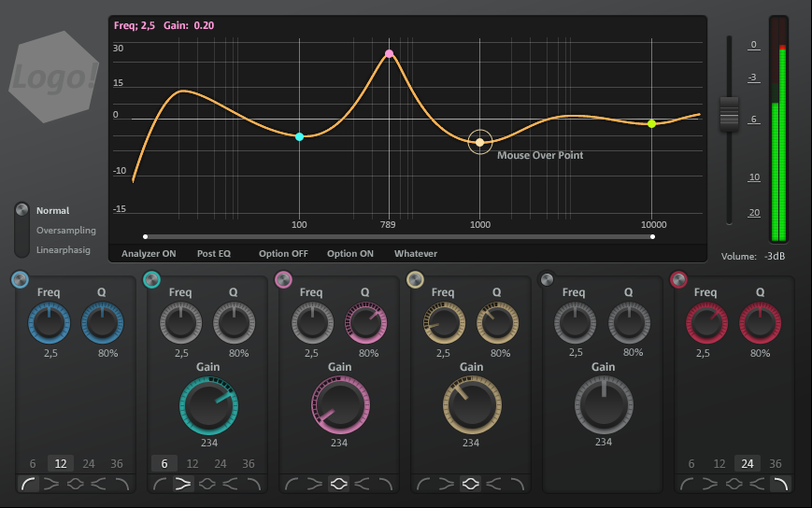Toggle the blue band power button
This screenshot has height=508, width=812.
click(21, 280)
